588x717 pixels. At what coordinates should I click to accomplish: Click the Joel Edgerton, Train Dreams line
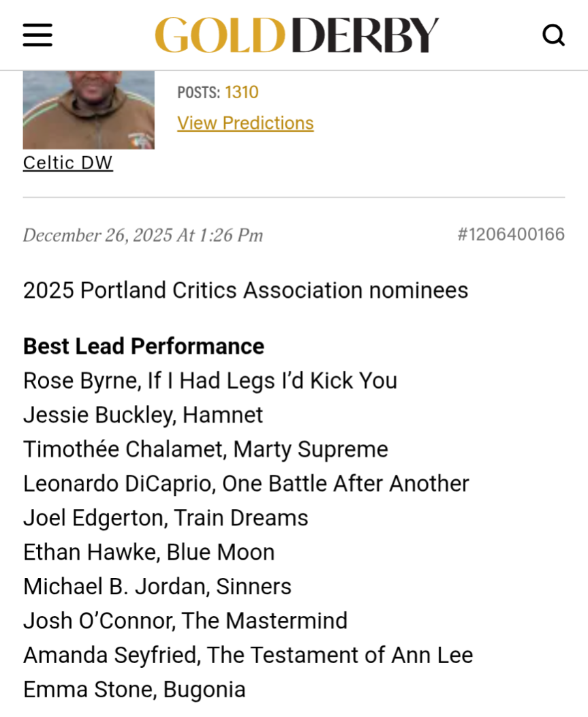(166, 518)
